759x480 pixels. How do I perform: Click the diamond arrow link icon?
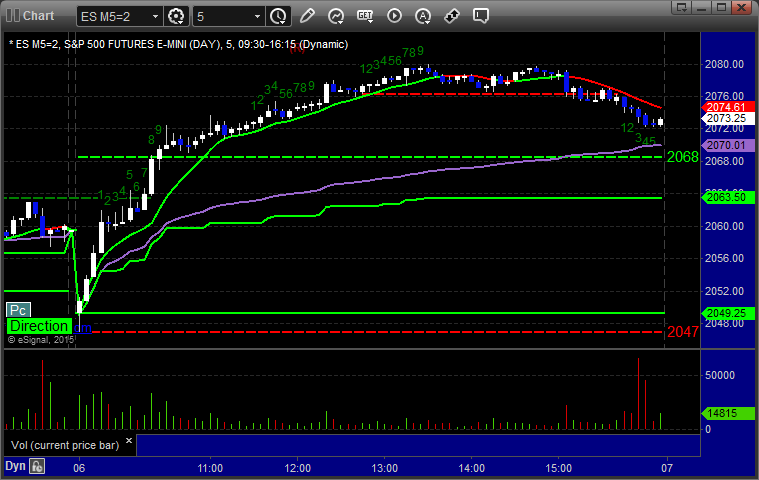[452, 16]
